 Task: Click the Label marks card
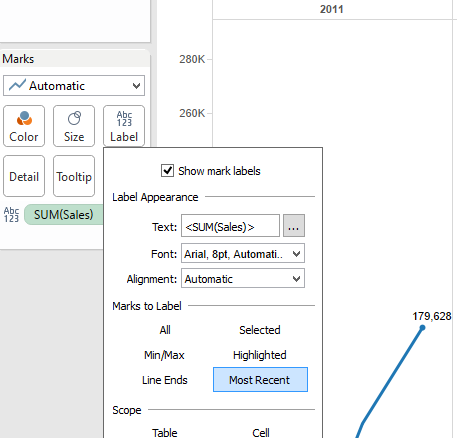tap(124, 126)
